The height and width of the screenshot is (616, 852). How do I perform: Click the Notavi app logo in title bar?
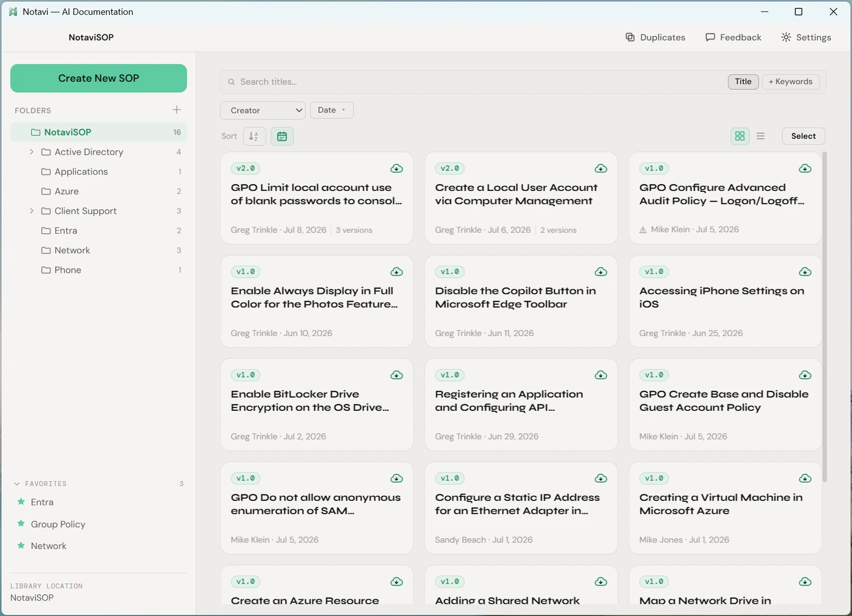point(13,11)
